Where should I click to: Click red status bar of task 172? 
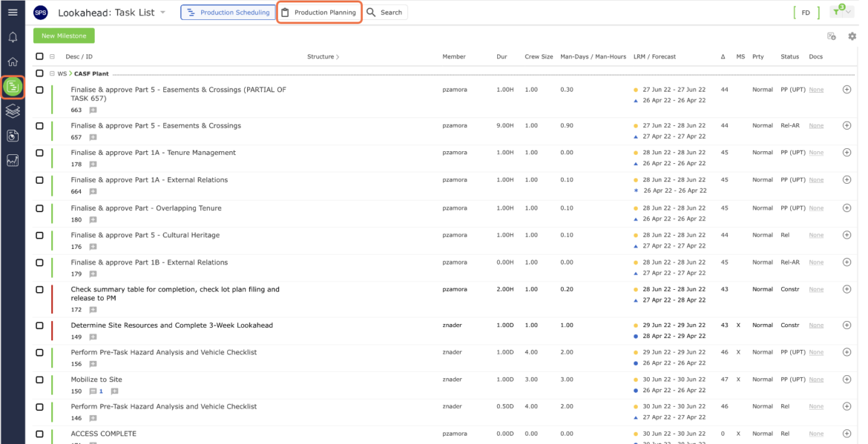point(52,299)
